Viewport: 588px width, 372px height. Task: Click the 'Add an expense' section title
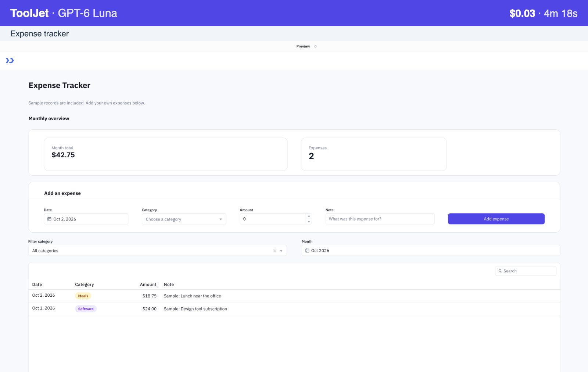point(62,193)
